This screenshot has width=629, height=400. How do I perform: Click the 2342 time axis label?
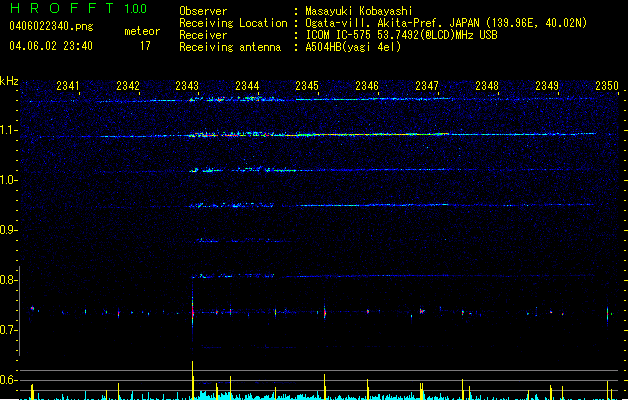tap(128, 86)
